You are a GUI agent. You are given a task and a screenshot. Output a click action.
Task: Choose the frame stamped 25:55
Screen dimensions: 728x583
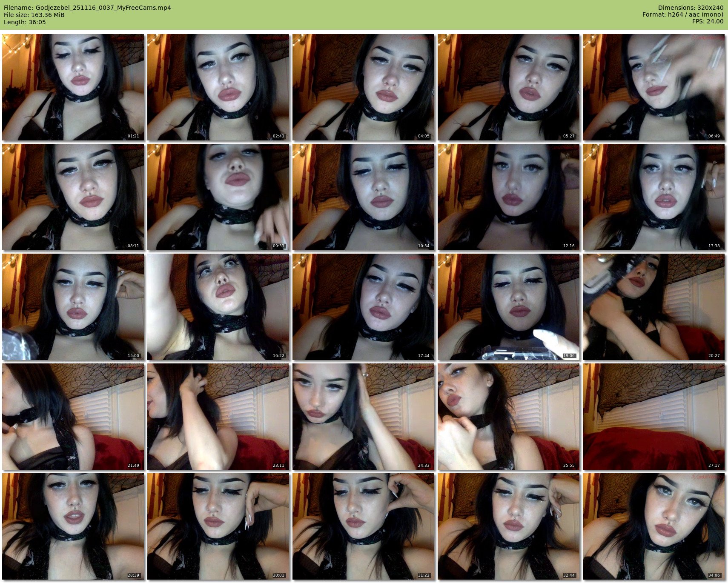click(508, 417)
